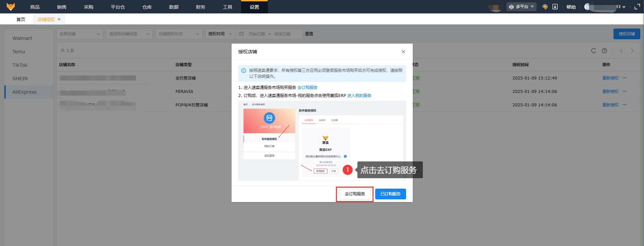Click the 授权时间 column header
The width and height of the screenshot is (644, 246).
[521, 65]
